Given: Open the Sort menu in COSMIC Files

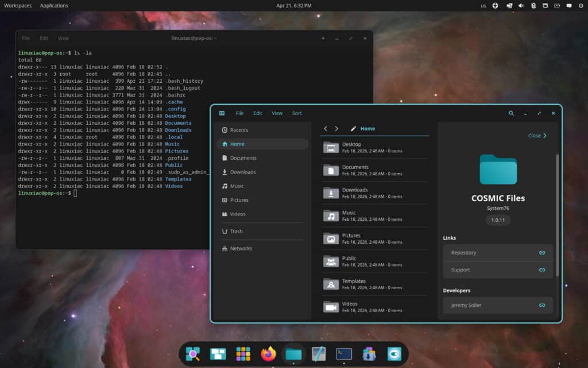Looking at the screenshot, I should (297, 113).
